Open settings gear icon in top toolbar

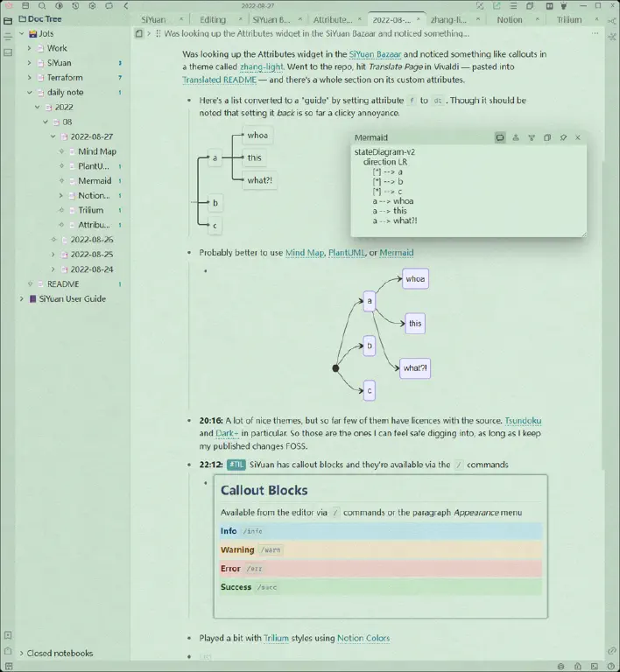tap(92, 6)
